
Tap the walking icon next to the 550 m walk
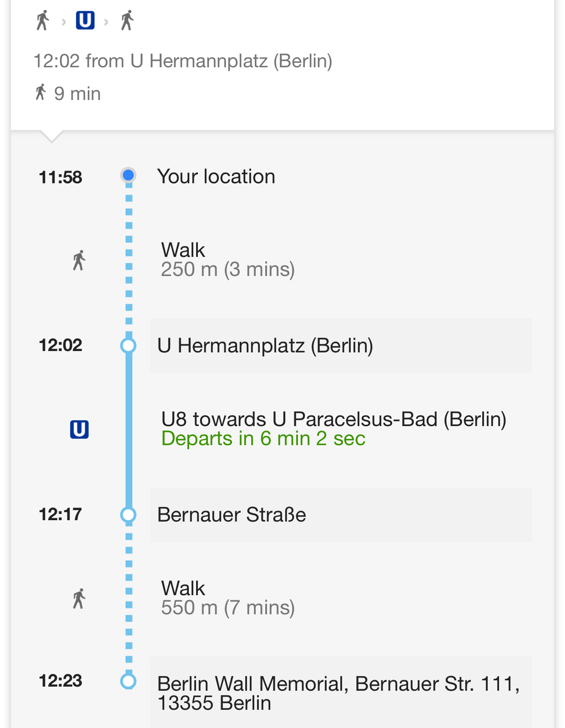(x=79, y=598)
